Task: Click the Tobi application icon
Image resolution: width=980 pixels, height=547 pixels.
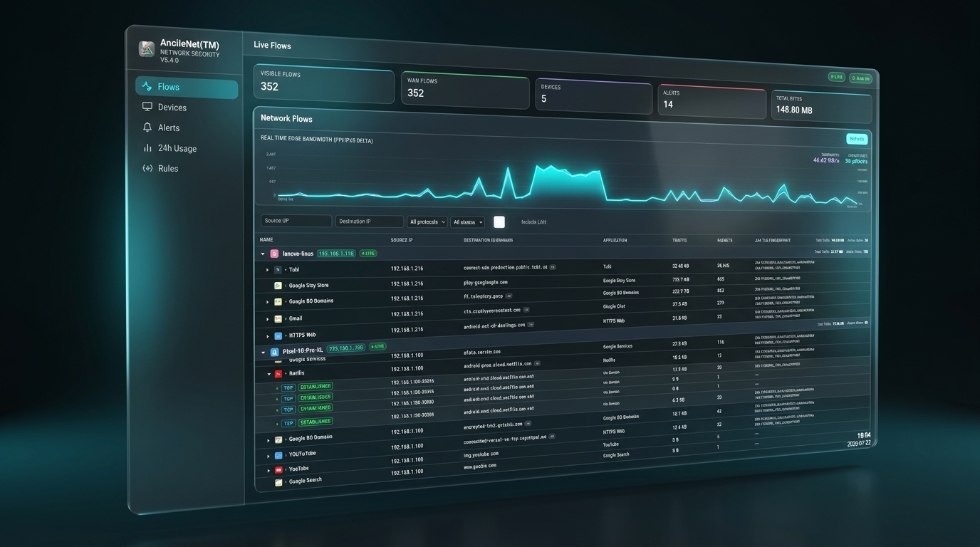Action: pos(278,270)
